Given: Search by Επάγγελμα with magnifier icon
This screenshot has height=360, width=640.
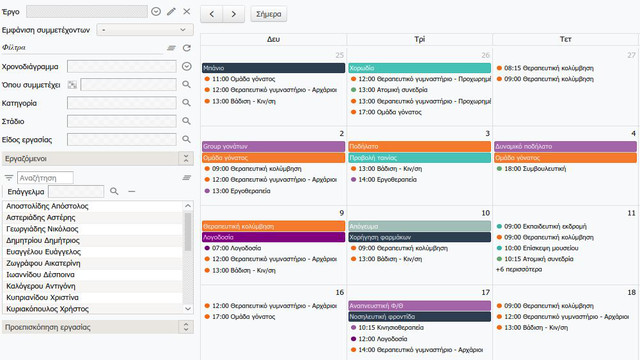Looking at the screenshot, I should coord(114,191).
